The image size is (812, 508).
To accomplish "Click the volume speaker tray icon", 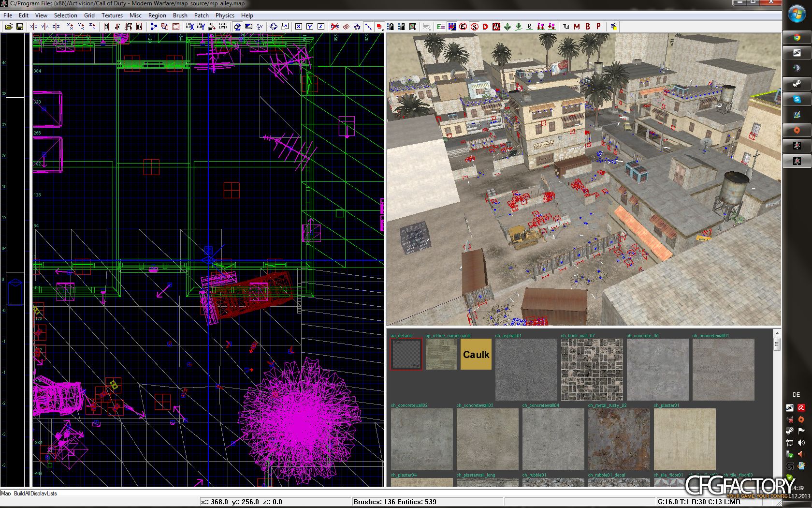I will (x=801, y=443).
